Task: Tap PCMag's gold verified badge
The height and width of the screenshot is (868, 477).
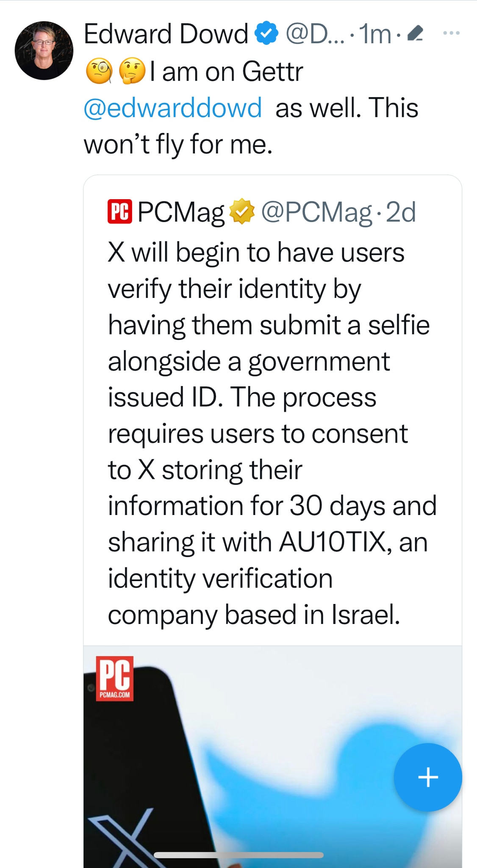Action: [x=242, y=211]
